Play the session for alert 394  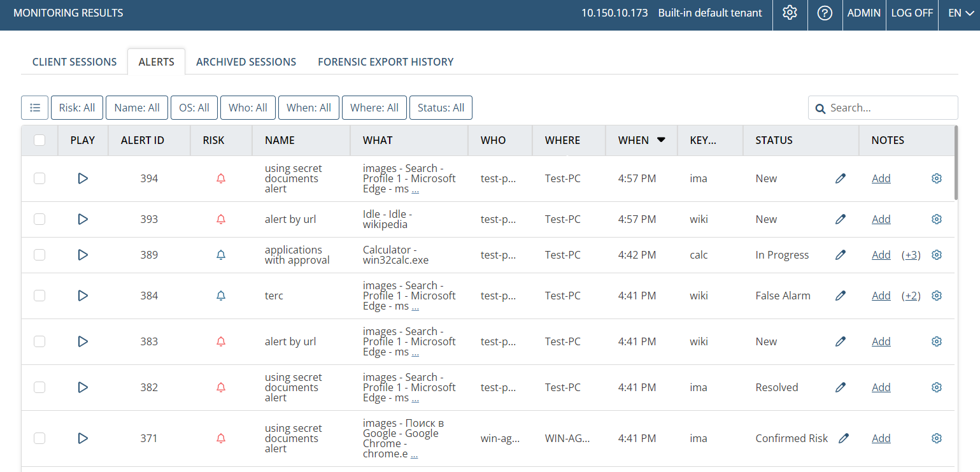point(82,178)
